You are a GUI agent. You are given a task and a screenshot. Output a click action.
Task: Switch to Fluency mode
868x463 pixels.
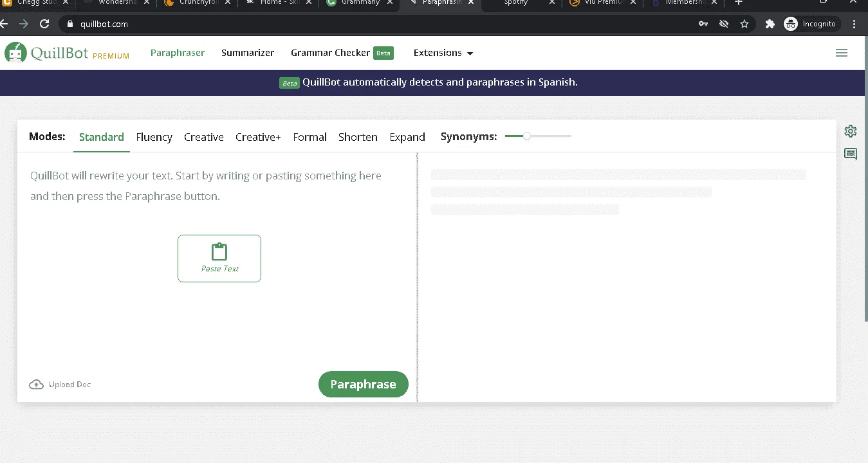point(154,137)
